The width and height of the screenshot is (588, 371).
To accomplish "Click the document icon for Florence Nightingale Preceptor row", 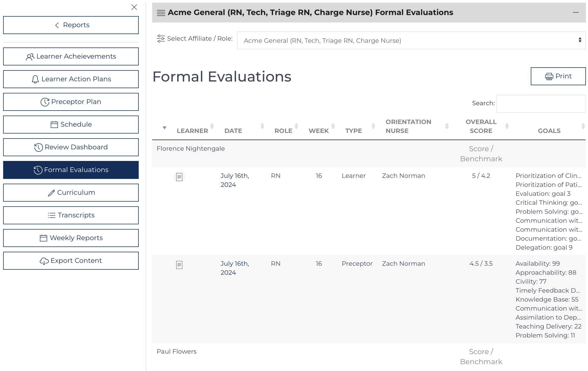I will coord(179,264).
